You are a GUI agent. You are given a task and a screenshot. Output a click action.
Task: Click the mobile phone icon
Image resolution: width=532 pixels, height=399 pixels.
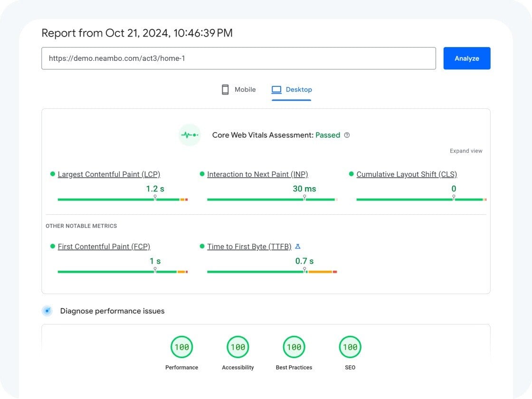(x=225, y=90)
